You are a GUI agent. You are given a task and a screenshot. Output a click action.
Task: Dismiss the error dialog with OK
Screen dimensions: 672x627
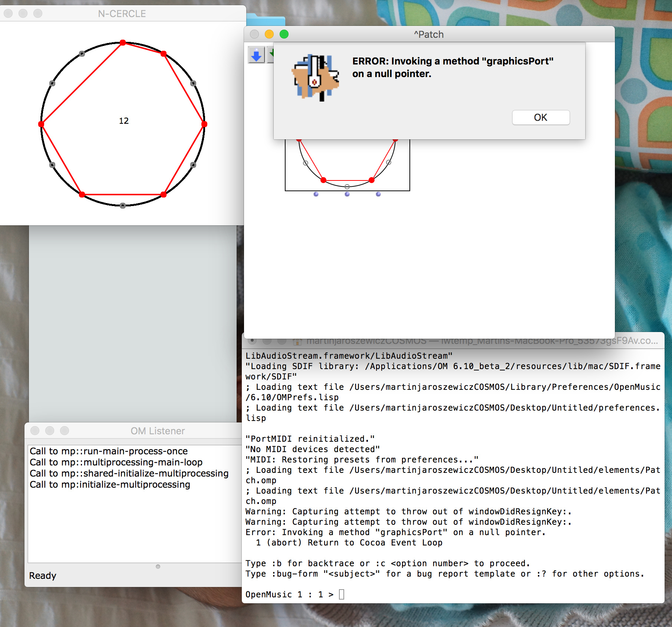point(541,117)
